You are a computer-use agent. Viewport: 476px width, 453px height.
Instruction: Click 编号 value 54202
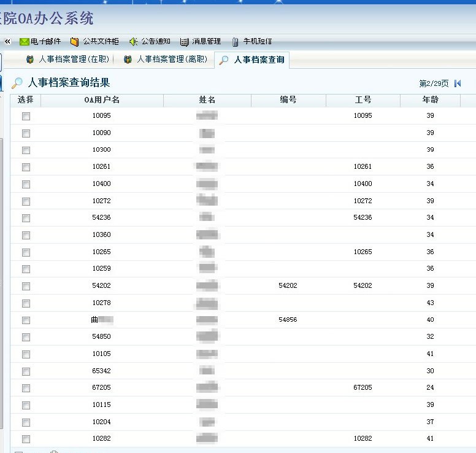[288, 285]
